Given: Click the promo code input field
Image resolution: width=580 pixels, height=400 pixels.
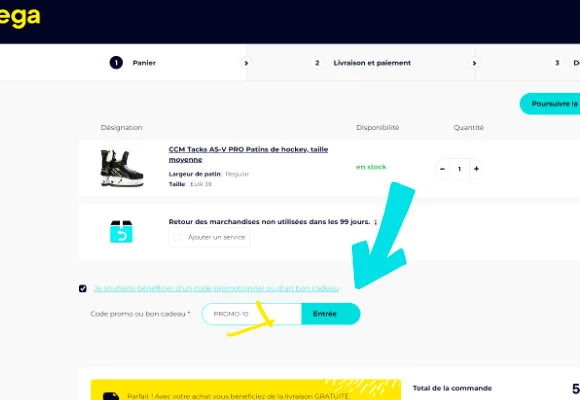Looking at the screenshot, I should pos(252,314).
